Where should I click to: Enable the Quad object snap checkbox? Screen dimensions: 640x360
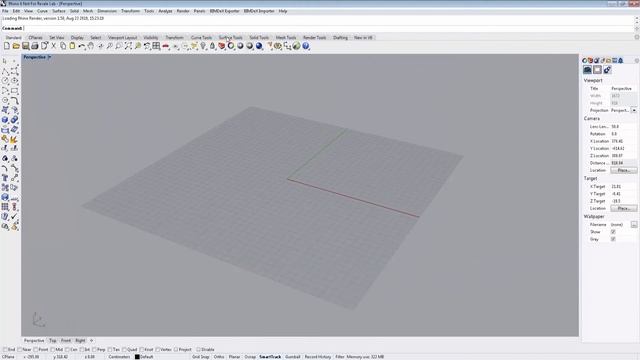124,350
